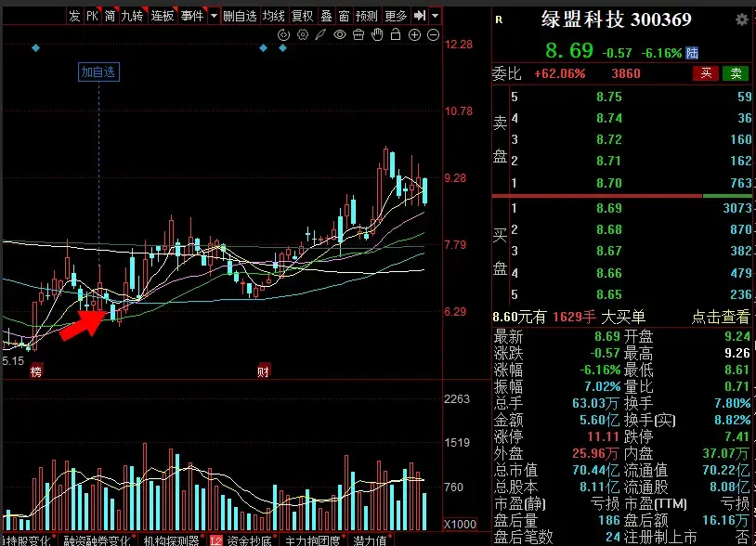Click the 发 toolbar button

74,16
